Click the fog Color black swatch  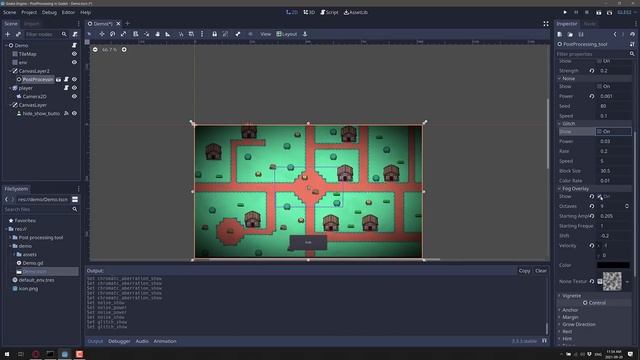613,265
